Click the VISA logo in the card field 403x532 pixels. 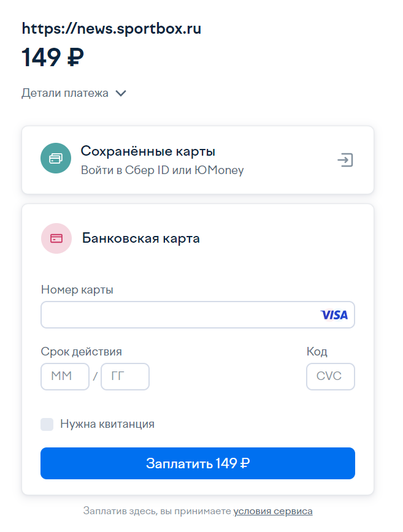(334, 315)
